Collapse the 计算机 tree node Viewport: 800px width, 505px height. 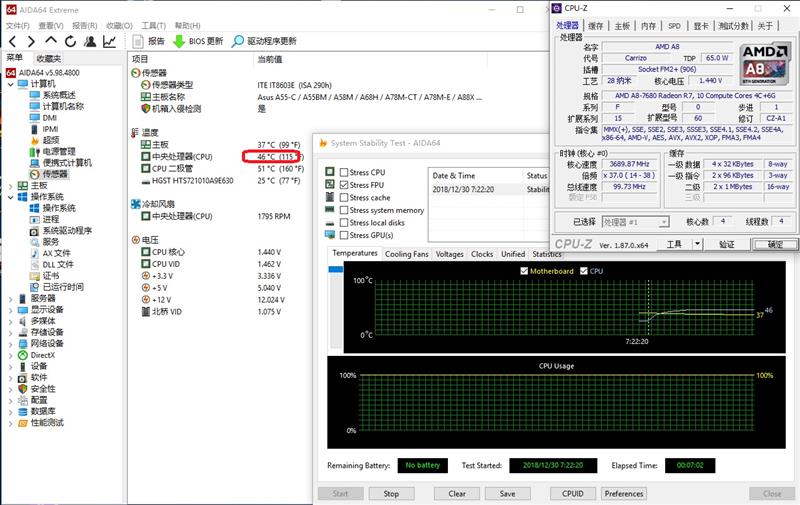pyautogui.click(x=10, y=84)
